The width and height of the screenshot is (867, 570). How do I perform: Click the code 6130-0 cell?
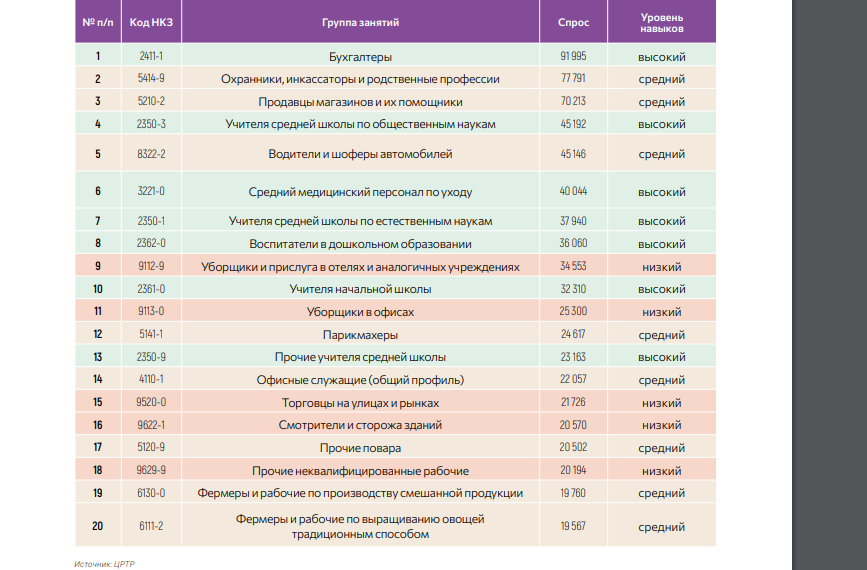151,493
